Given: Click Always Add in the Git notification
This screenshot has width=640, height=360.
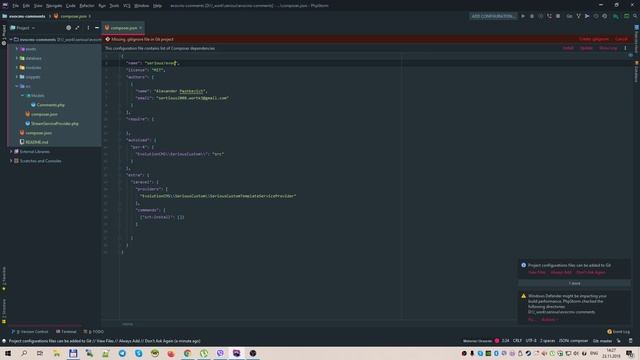Looking at the screenshot, I should click(x=561, y=272).
